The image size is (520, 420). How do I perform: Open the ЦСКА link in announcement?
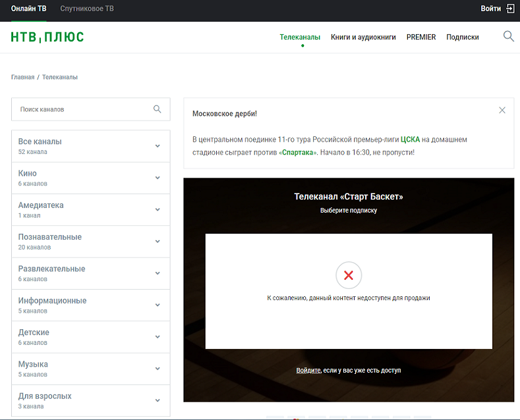(410, 140)
